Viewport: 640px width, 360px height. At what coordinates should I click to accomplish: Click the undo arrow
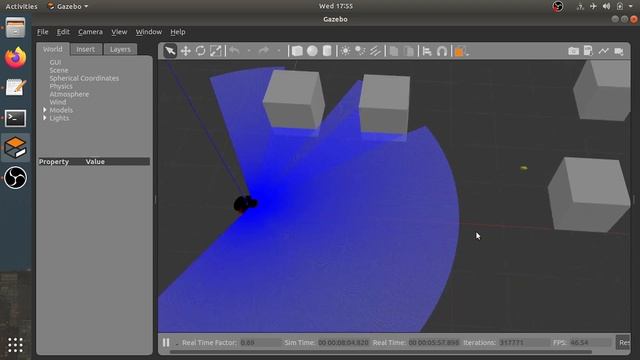(234, 51)
